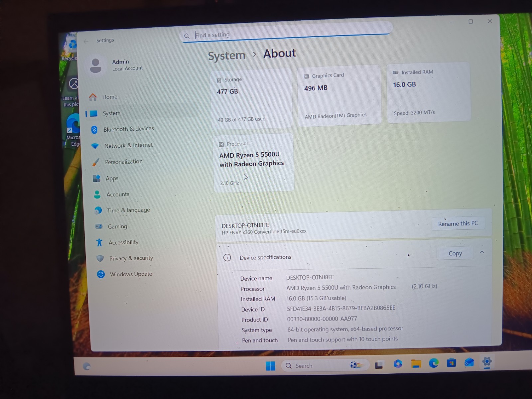Click the taskbar search highlight soccer icon

tap(356, 365)
